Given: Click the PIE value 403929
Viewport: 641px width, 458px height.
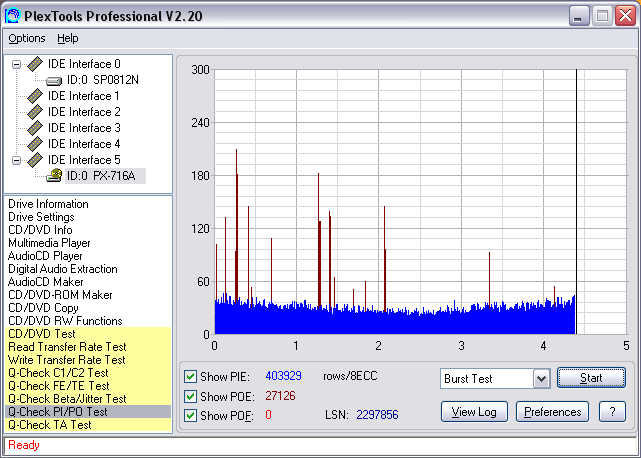Looking at the screenshot, I should [283, 376].
